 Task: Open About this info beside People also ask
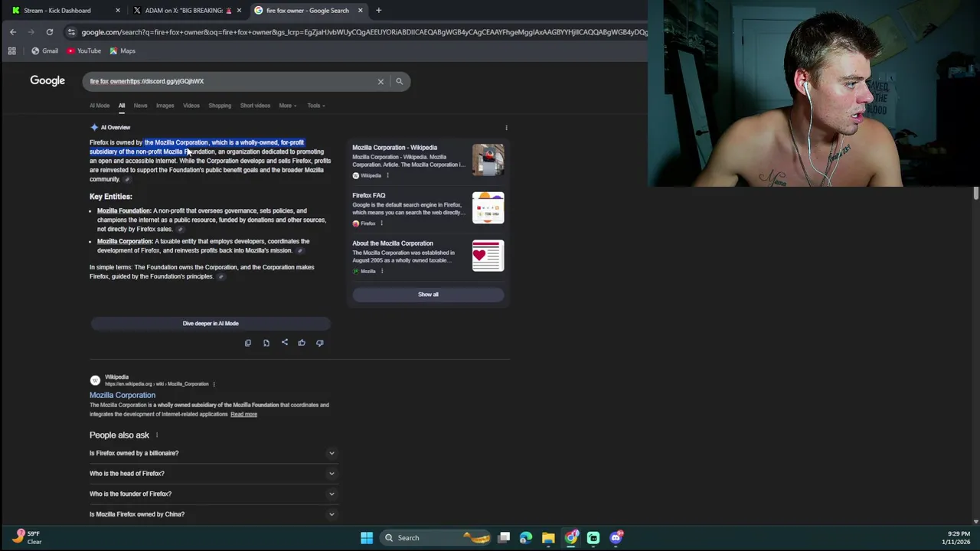click(x=157, y=435)
